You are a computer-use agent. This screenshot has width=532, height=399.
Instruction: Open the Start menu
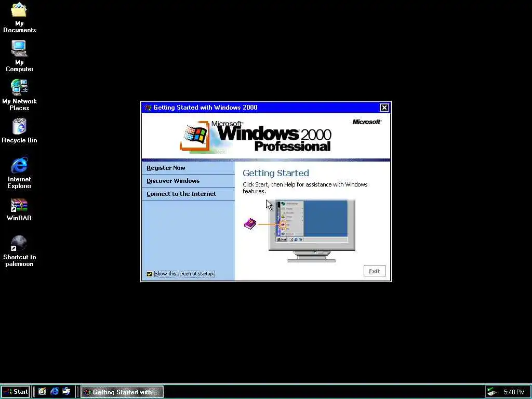click(15, 392)
